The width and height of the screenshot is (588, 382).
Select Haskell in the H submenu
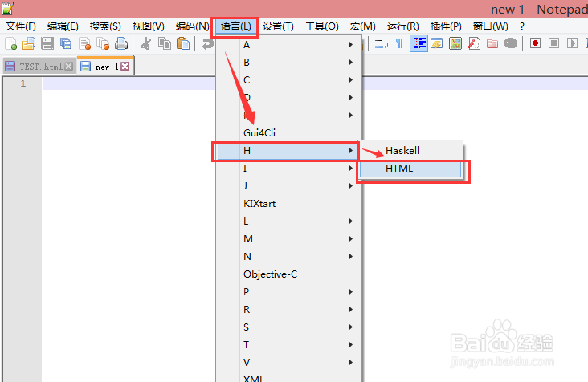[410, 151]
